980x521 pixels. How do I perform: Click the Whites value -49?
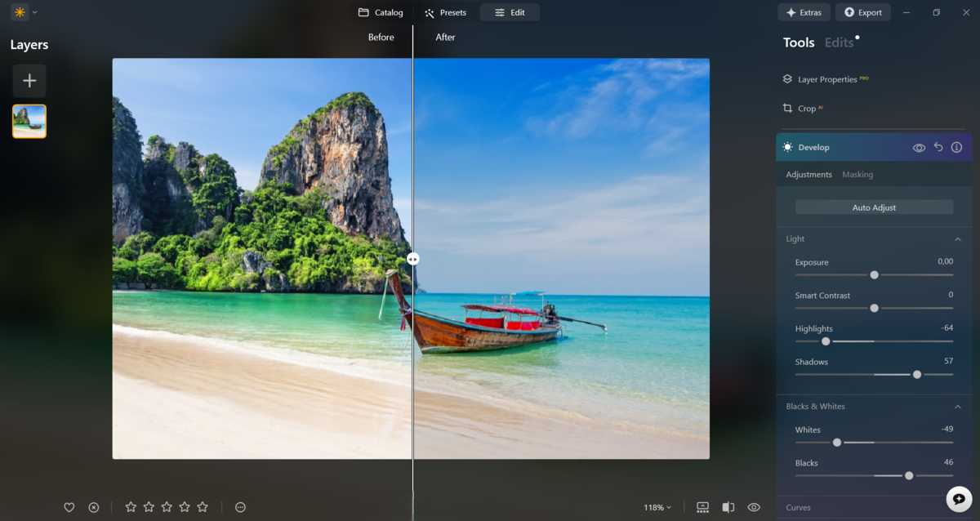(947, 430)
